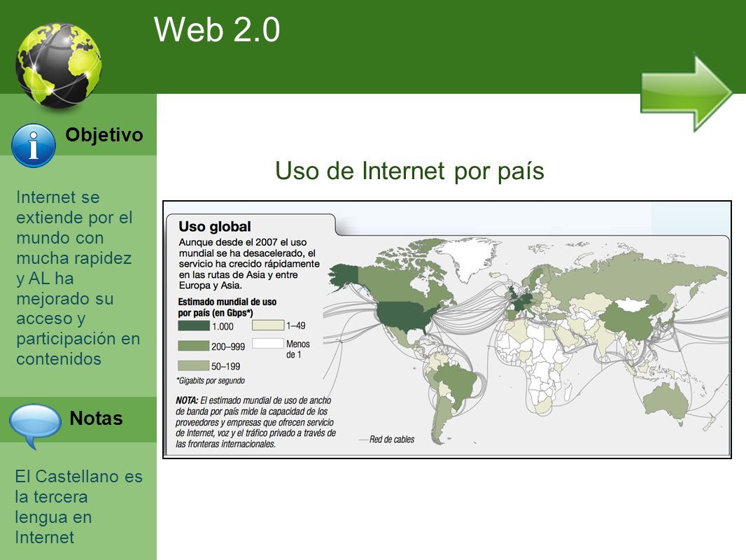Click the NOTA paragraph in the map
This screenshot has height=560, width=746.
(255, 422)
